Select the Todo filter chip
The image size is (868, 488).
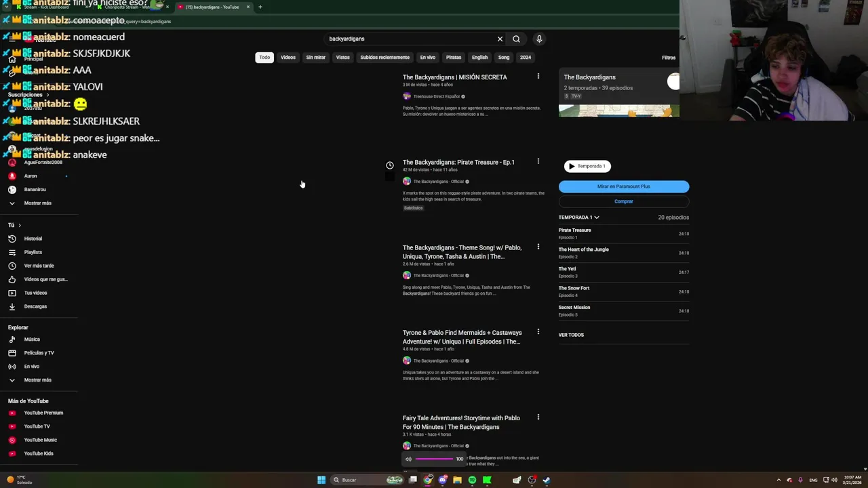(264, 58)
